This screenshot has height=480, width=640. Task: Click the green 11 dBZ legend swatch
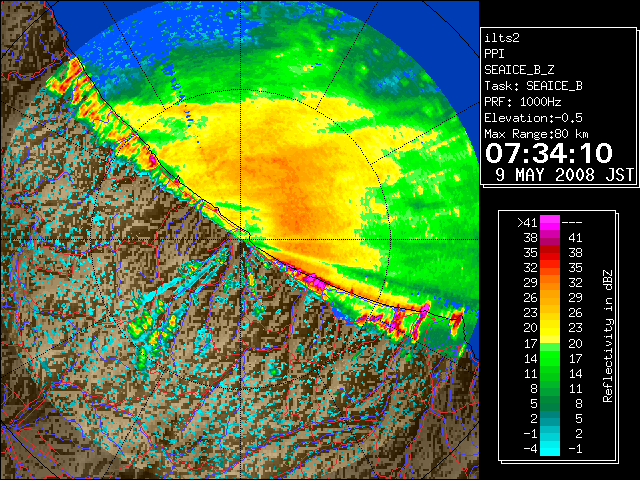click(x=550, y=373)
